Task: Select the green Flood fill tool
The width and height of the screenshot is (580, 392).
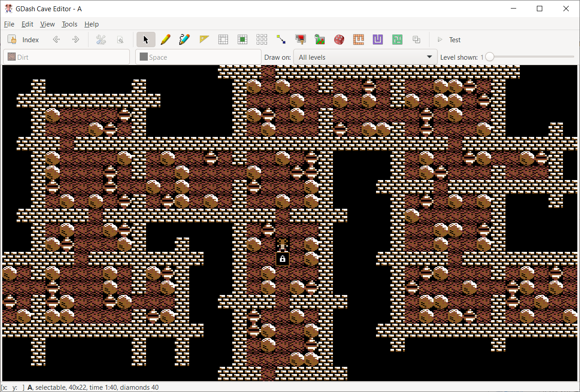Action: coord(320,40)
